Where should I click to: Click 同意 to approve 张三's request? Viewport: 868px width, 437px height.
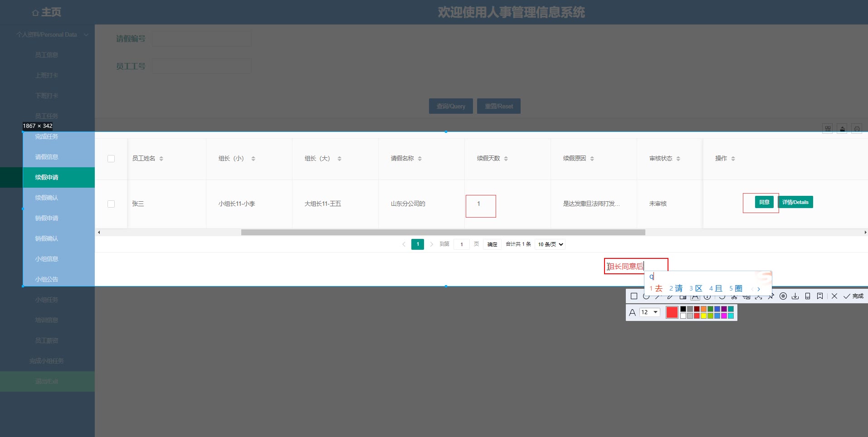point(764,202)
